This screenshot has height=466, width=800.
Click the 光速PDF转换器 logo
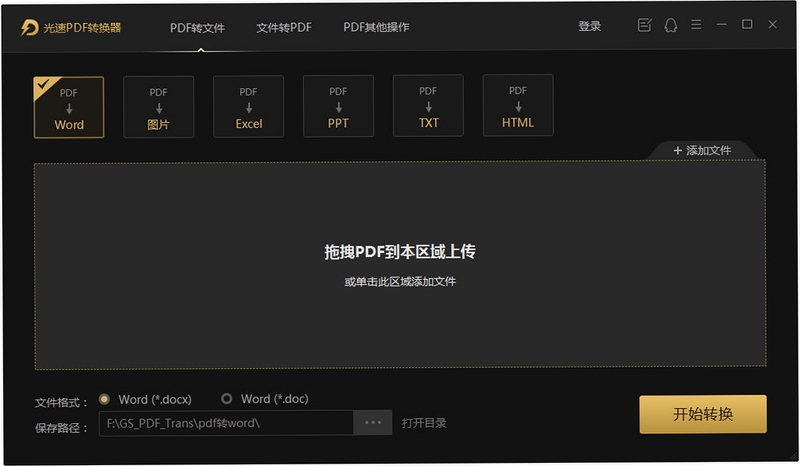pyautogui.click(x=71, y=28)
